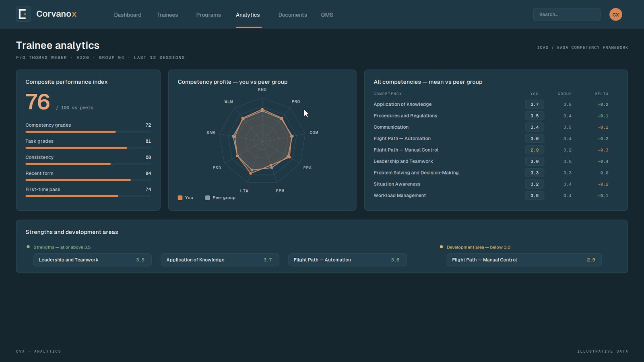This screenshot has width=644, height=362.
Task: Select the Analytics tab
Action: point(248,15)
